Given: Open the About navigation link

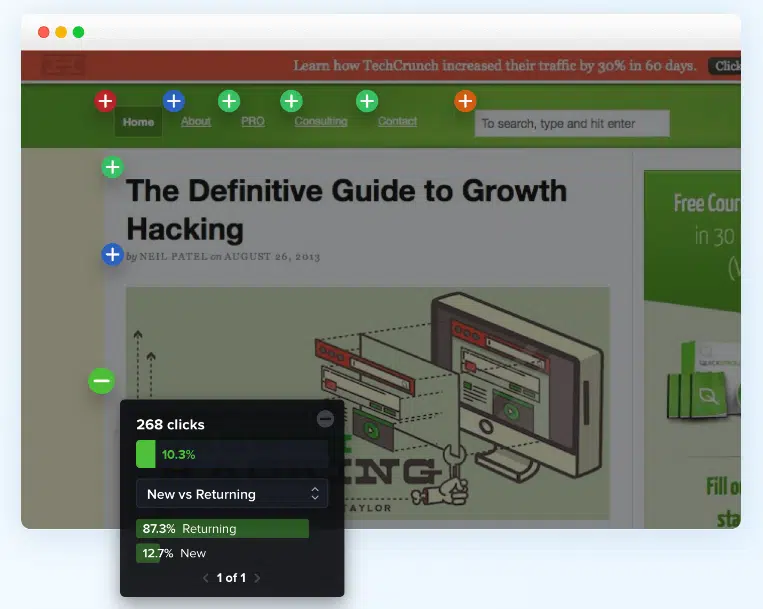Looking at the screenshot, I should (196, 122).
